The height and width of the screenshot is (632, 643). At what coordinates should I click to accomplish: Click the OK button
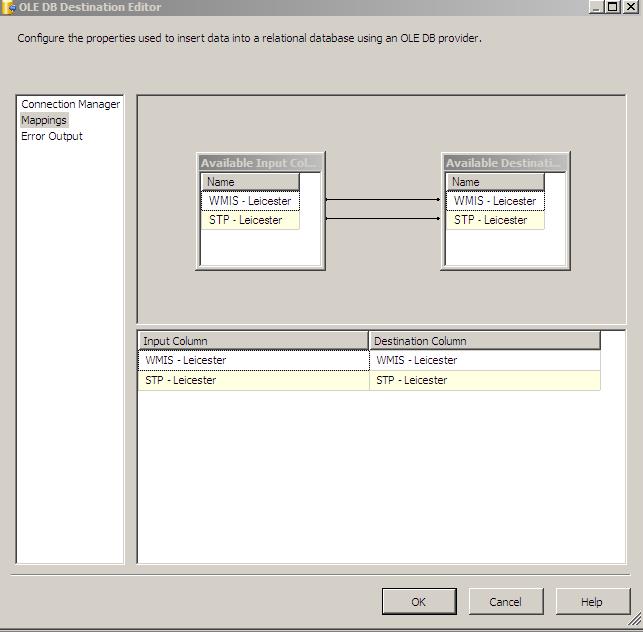419,601
